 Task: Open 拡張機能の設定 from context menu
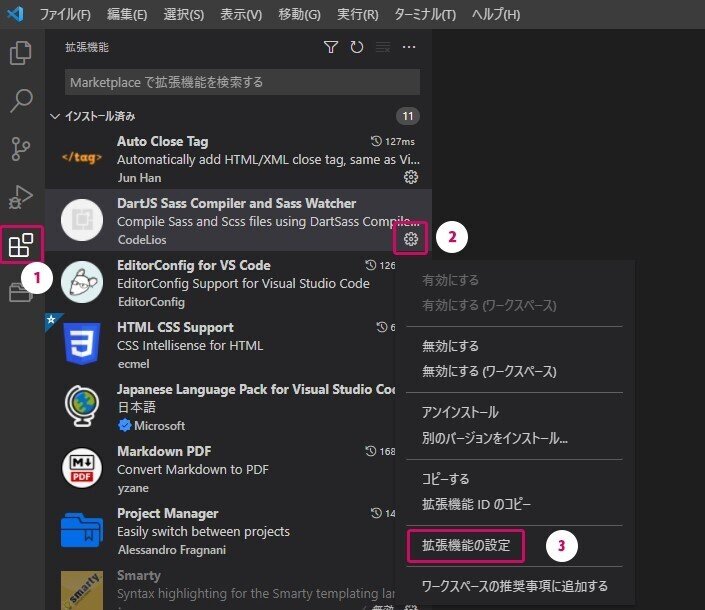click(466, 545)
